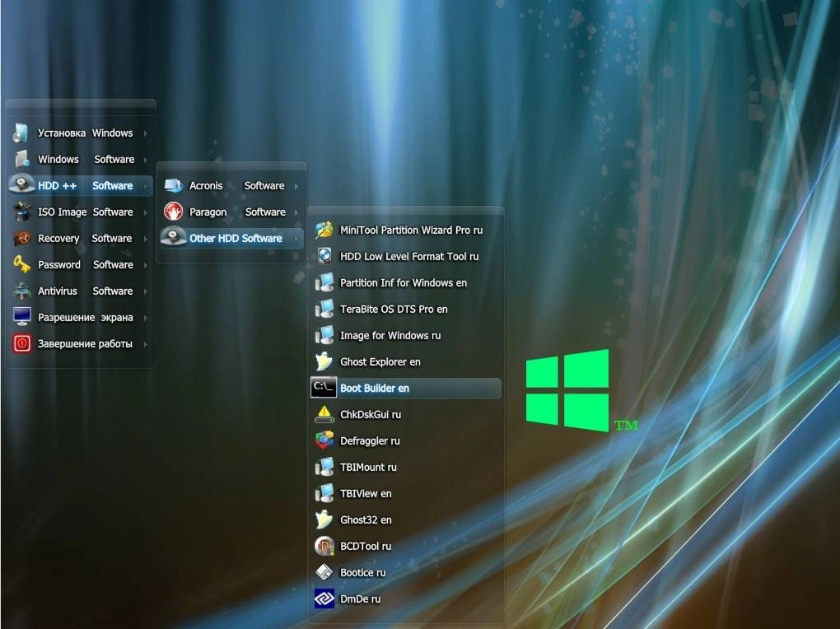Expand ISO Image Software submenu arrow
The height and width of the screenshot is (629, 840).
click(x=145, y=212)
